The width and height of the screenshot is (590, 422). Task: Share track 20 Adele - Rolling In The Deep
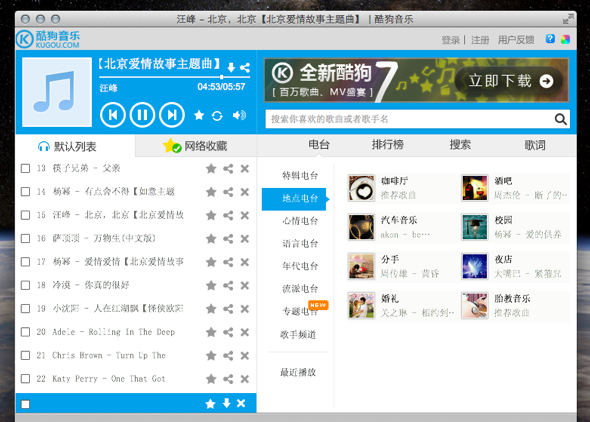point(228,332)
